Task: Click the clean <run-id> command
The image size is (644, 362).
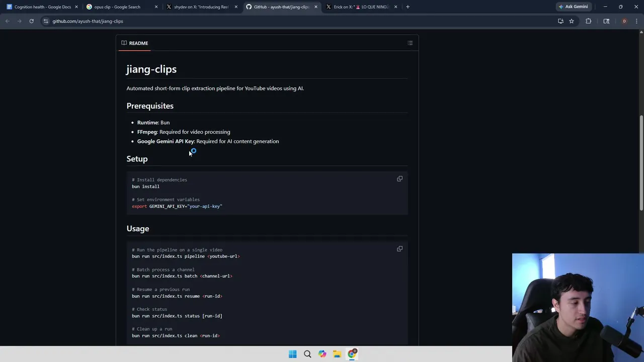Action: pyautogui.click(x=176, y=336)
